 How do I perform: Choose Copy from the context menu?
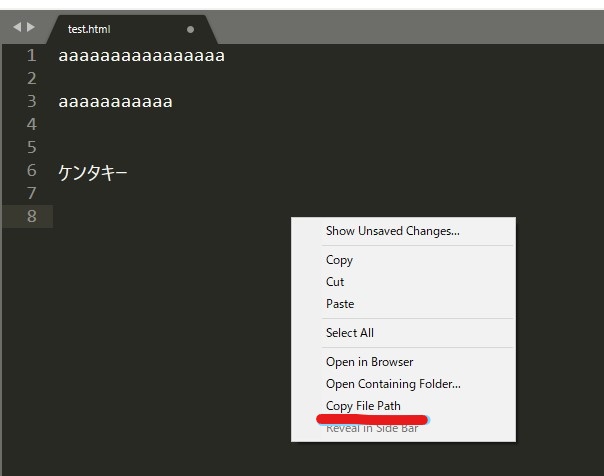[x=403, y=260]
